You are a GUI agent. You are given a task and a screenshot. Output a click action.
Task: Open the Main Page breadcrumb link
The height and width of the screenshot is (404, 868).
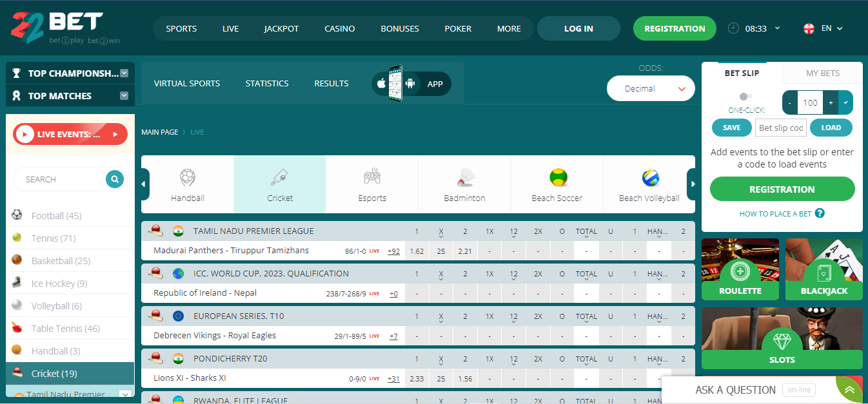click(160, 132)
